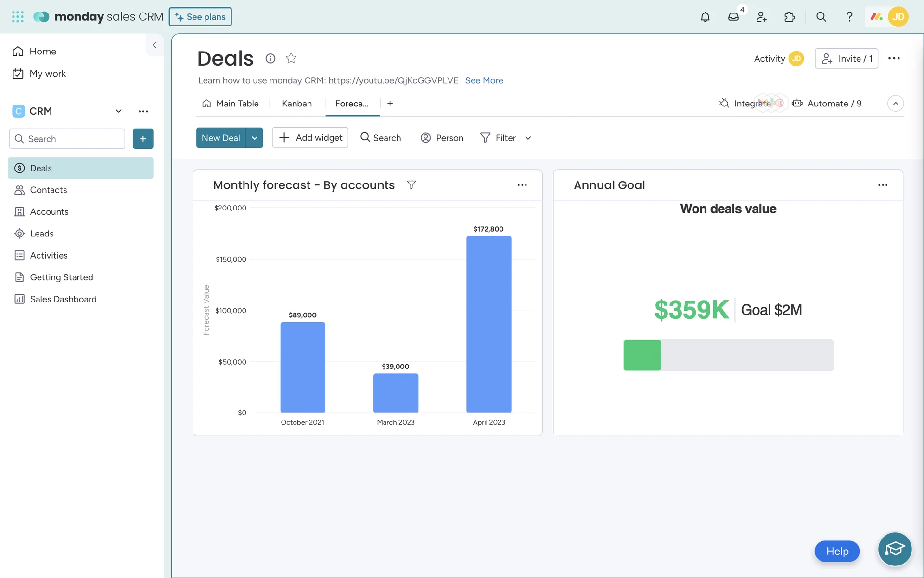Open the notifications bell
This screenshot has height=578, width=924.
(705, 17)
